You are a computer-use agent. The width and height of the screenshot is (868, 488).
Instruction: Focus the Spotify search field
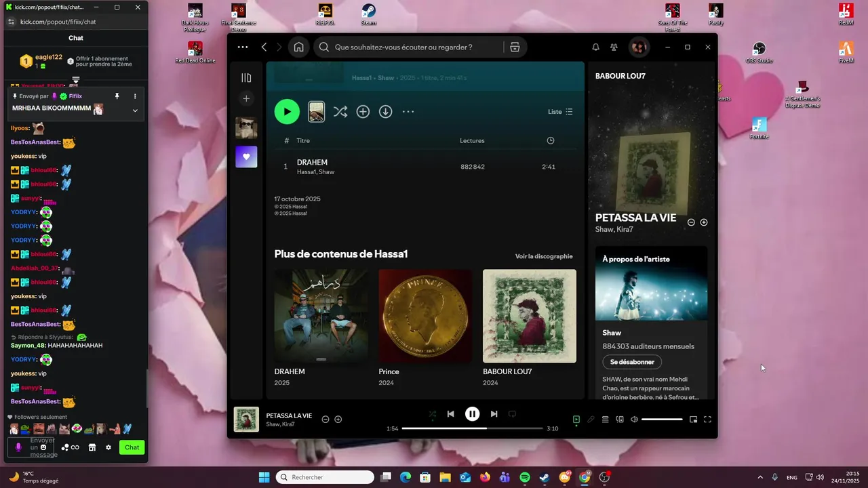(408, 47)
